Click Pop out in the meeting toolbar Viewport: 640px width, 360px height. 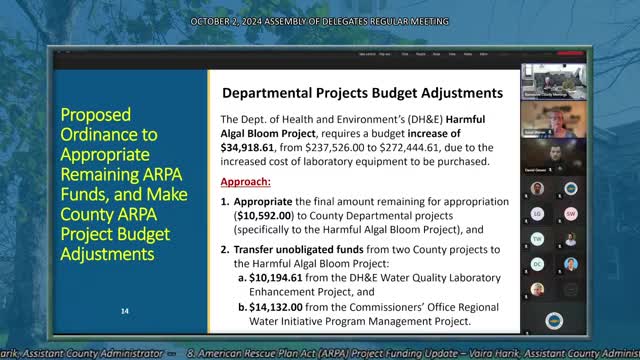pos(384,54)
